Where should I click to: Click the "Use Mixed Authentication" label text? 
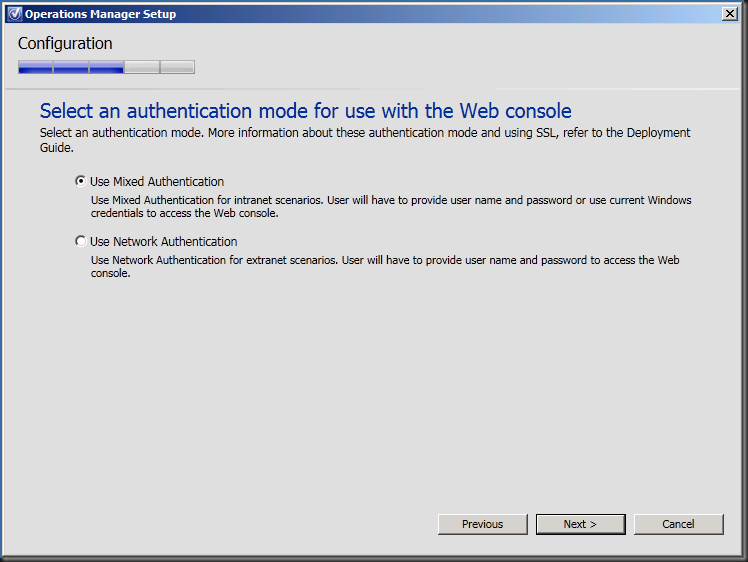(157, 182)
